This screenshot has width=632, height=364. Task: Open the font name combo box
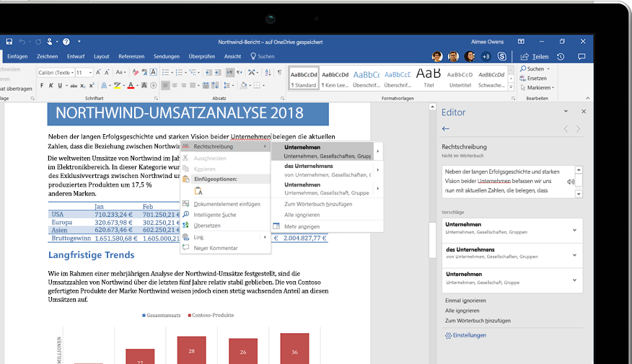pos(56,73)
